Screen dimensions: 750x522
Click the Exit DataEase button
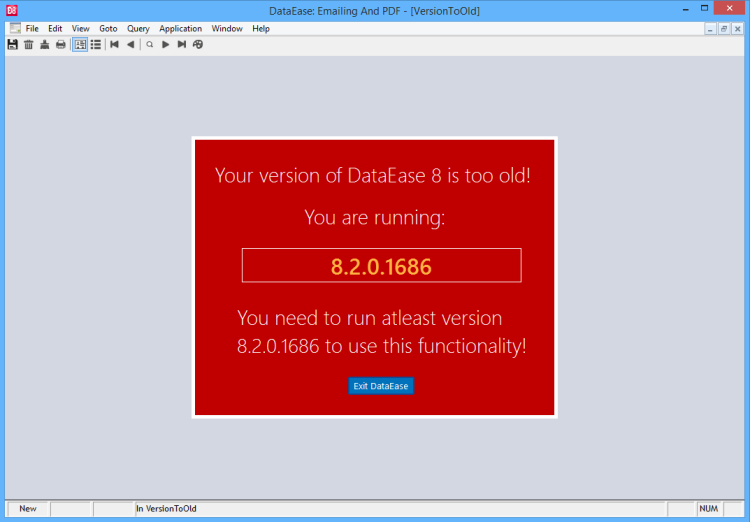[x=381, y=386]
